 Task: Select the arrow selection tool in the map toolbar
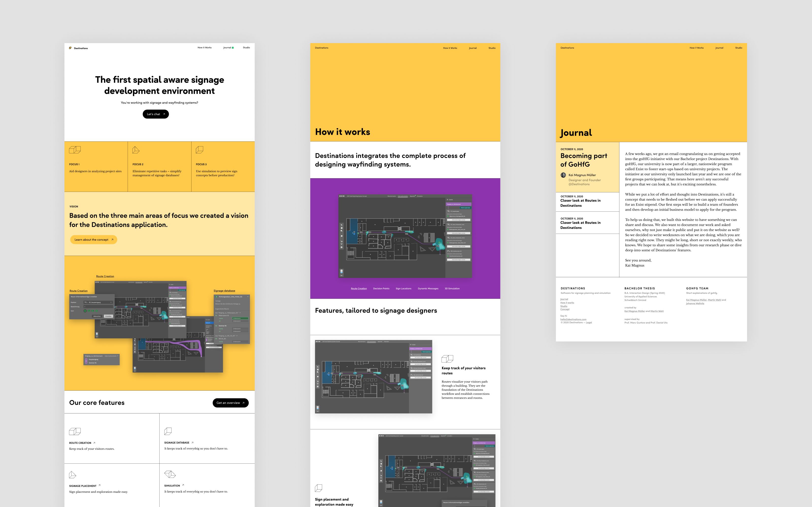coord(342,225)
